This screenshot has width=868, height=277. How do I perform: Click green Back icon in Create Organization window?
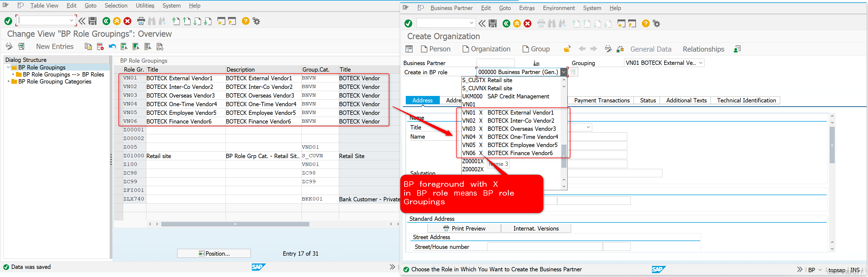(506, 24)
